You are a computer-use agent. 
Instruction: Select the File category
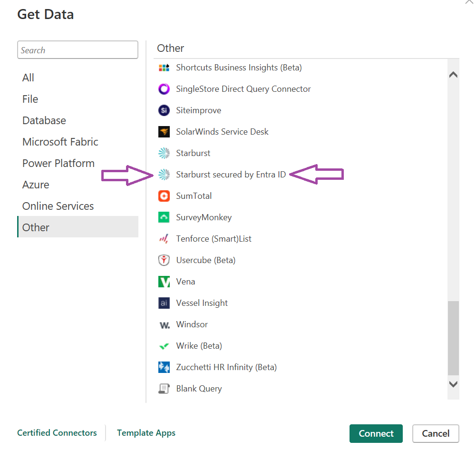coord(78,99)
